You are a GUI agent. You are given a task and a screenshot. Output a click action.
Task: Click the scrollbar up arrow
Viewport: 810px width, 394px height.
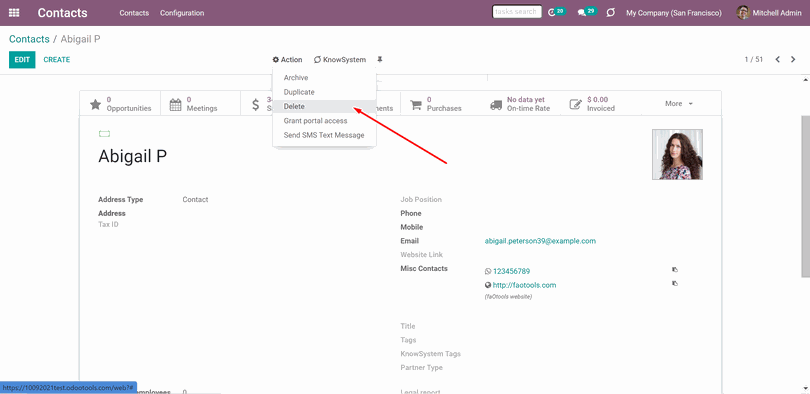click(805, 80)
